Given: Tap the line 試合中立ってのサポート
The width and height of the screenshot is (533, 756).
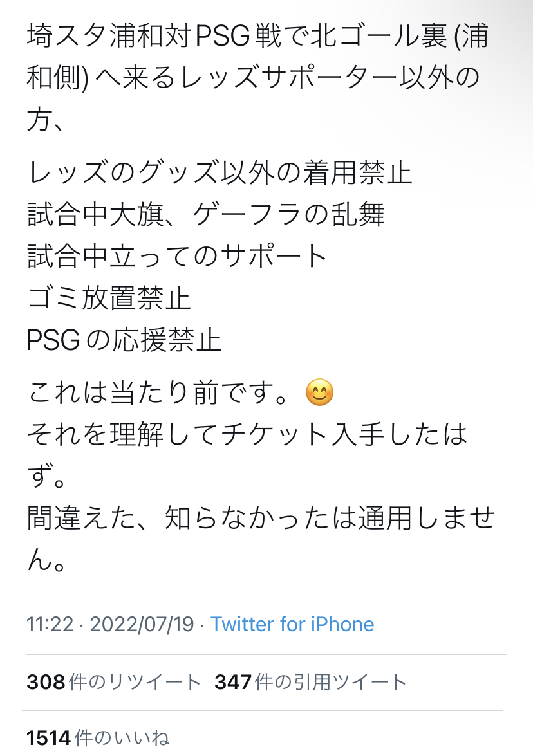Looking at the screenshot, I should [x=178, y=256].
